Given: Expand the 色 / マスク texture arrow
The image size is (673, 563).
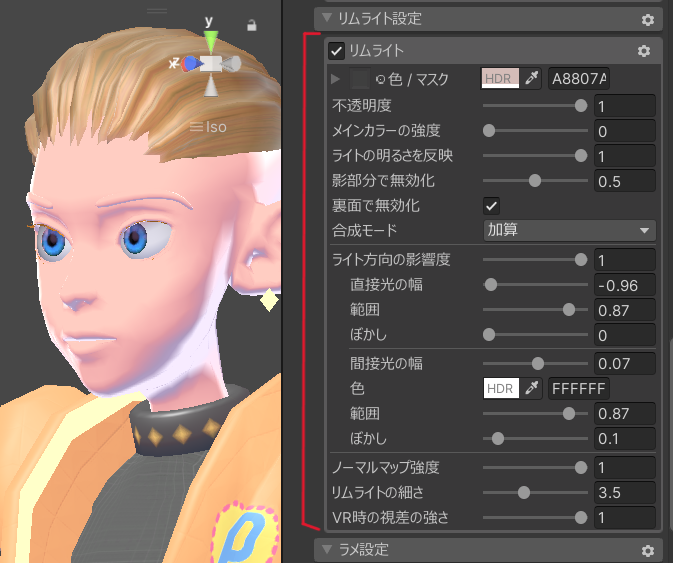Looking at the screenshot, I should [x=335, y=78].
